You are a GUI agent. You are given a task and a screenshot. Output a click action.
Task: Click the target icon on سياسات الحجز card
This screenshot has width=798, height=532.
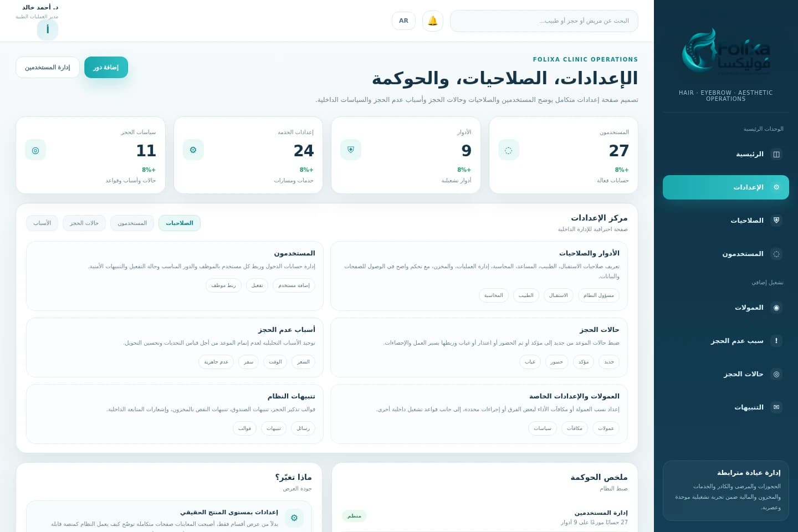click(x=35, y=150)
